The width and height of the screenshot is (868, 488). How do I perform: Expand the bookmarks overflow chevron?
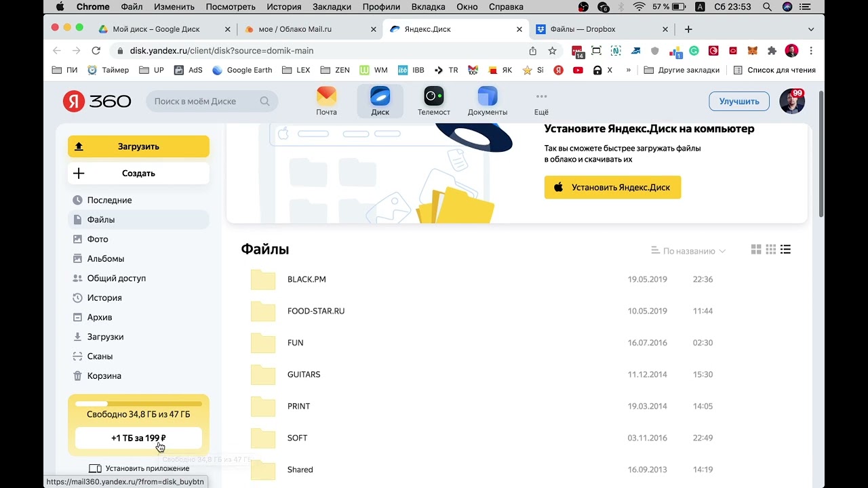tap(629, 70)
